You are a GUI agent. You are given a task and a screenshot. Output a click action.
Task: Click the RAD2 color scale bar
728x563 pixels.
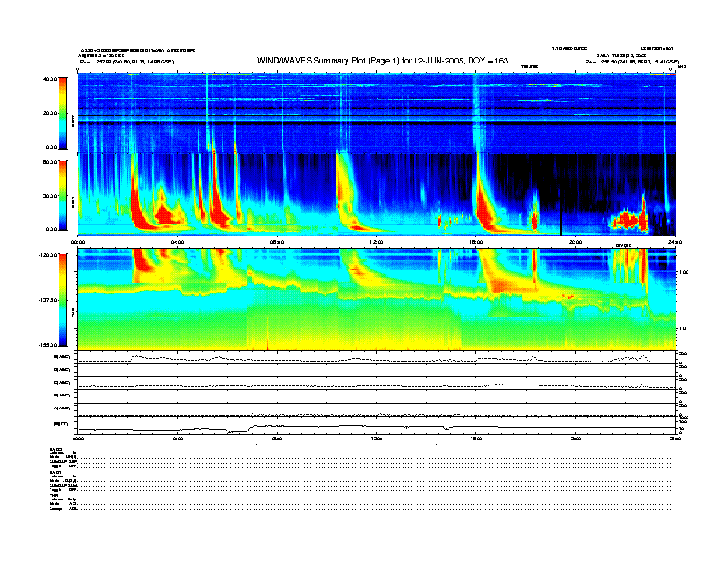coord(63,113)
